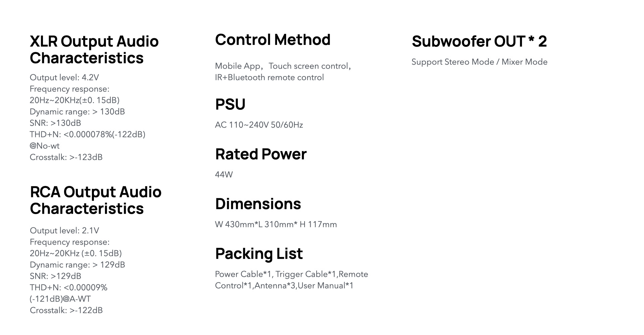Click the Support Stereo Mode / Mixer Mode text
Screen dimensions: 644x335
tap(479, 62)
